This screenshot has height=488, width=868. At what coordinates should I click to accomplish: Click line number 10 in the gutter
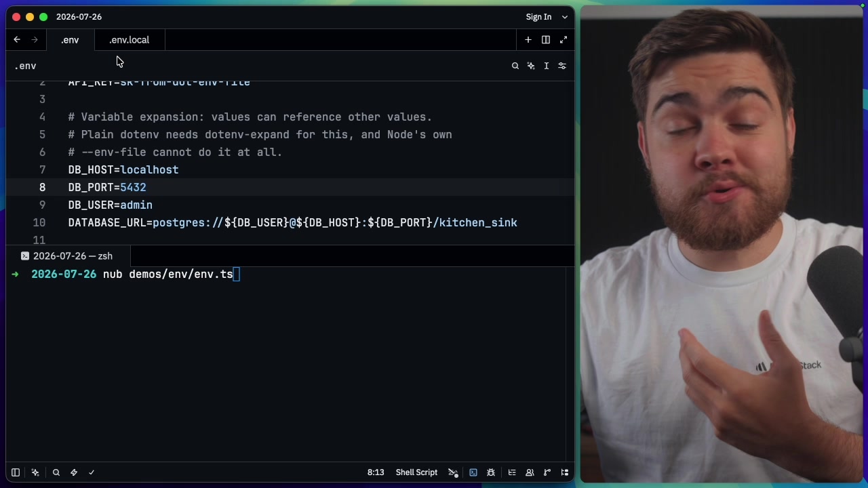39,223
